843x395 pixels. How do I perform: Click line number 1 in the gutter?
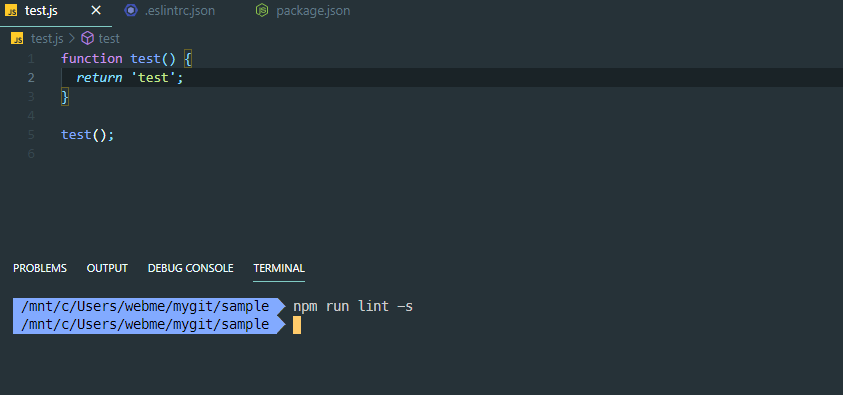(x=31, y=59)
